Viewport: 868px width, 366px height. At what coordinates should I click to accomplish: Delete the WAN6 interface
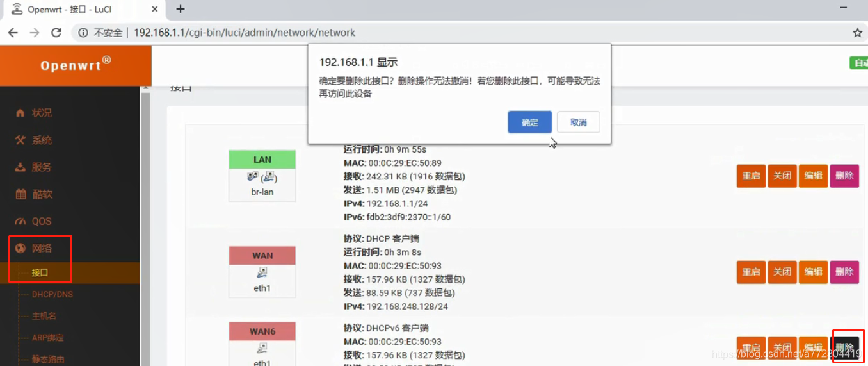844,347
